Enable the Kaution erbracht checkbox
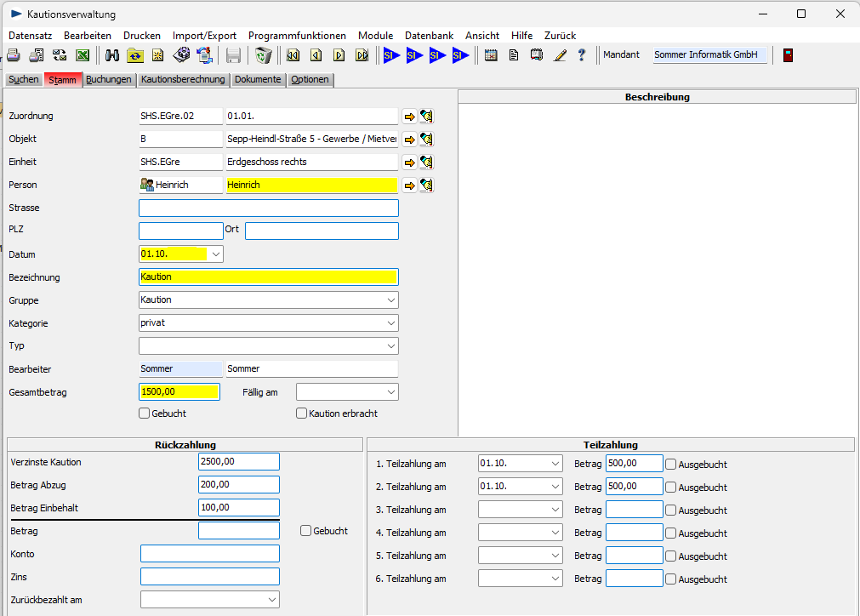 pyautogui.click(x=301, y=414)
